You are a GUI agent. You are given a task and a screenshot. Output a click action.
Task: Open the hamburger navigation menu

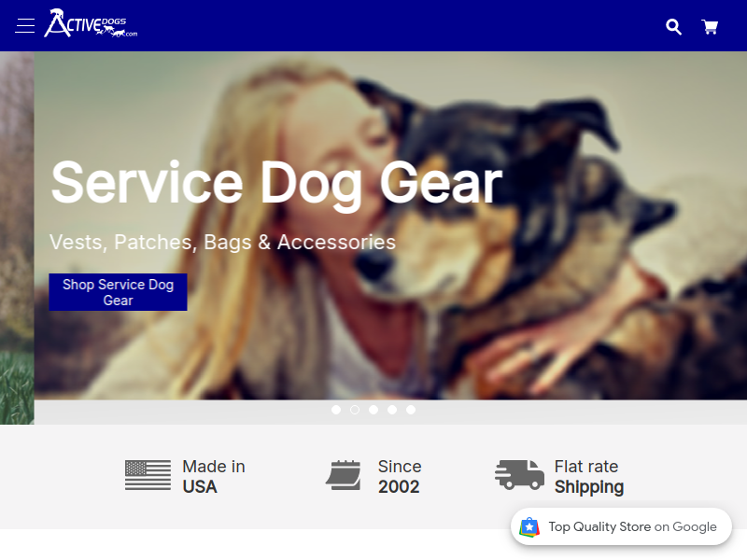(25, 26)
